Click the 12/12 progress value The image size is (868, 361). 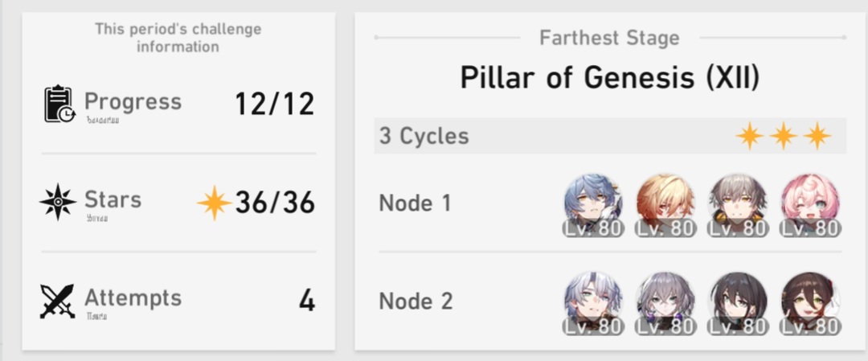pyautogui.click(x=275, y=104)
